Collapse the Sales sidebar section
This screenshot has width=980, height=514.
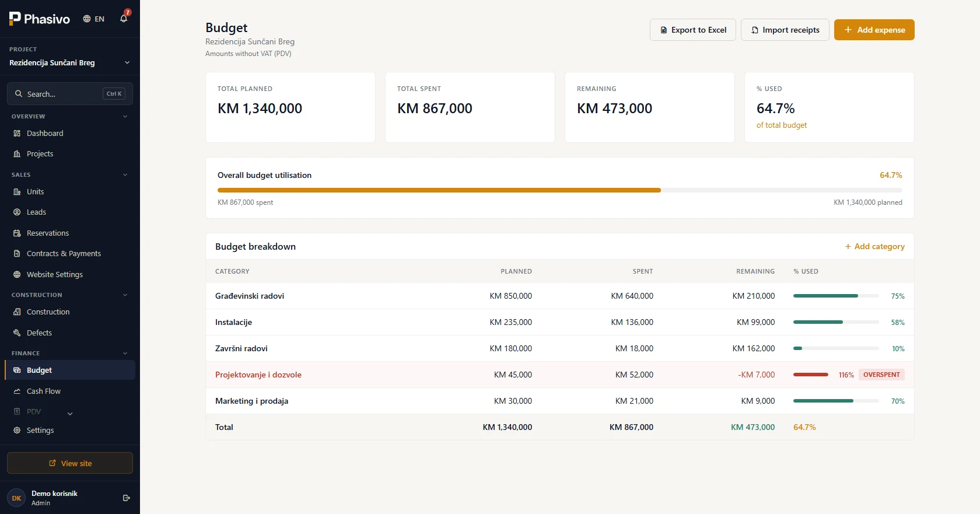pos(125,175)
